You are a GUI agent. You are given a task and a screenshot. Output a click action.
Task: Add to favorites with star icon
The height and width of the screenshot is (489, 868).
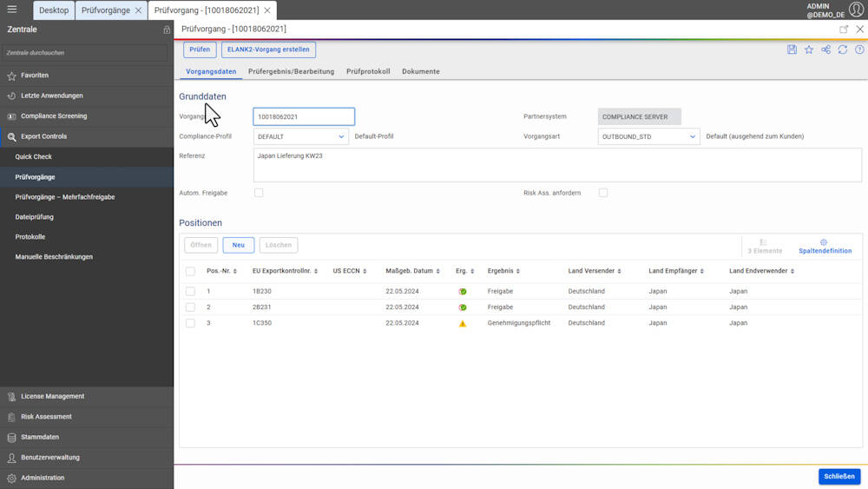(x=809, y=50)
